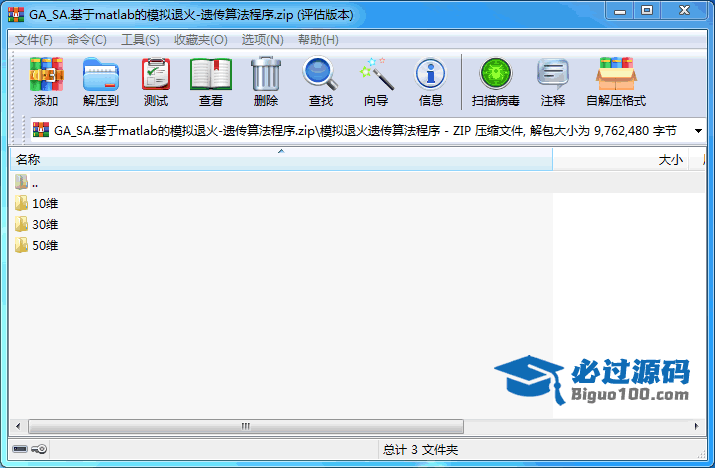Click the 添加 (Add) toolbar icon

click(46, 82)
